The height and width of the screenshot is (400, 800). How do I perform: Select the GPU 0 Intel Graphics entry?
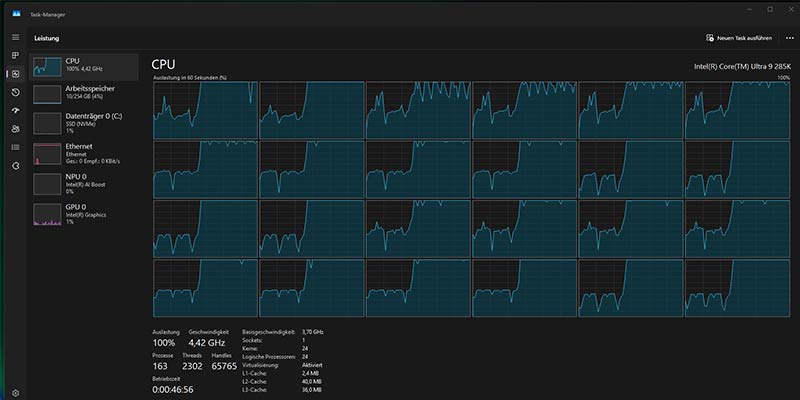tap(84, 214)
